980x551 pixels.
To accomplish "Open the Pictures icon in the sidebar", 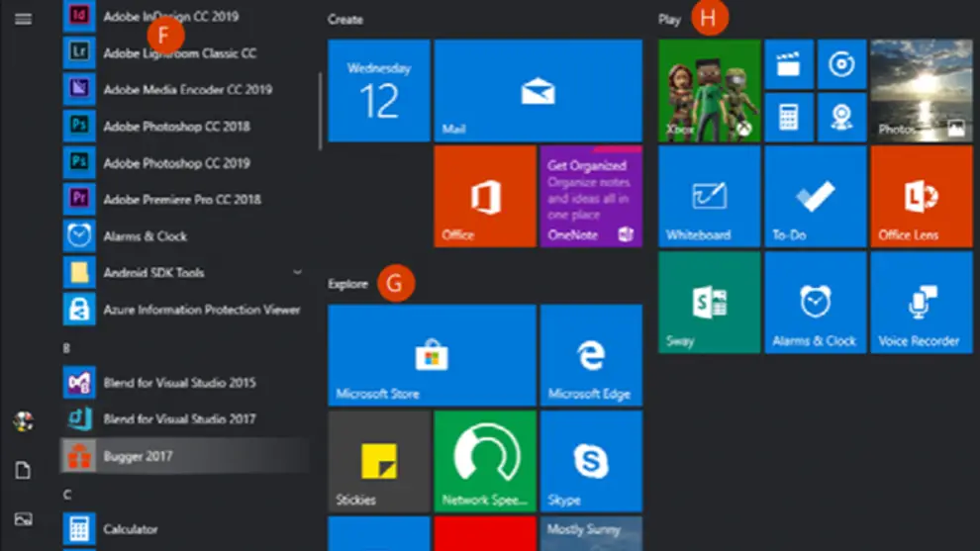I will (23, 519).
